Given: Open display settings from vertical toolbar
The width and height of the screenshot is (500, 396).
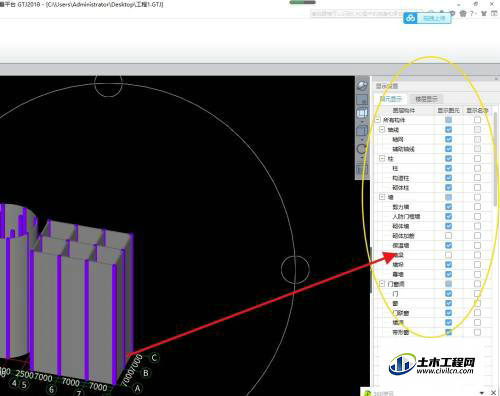Looking at the screenshot, I should point(362,113).
